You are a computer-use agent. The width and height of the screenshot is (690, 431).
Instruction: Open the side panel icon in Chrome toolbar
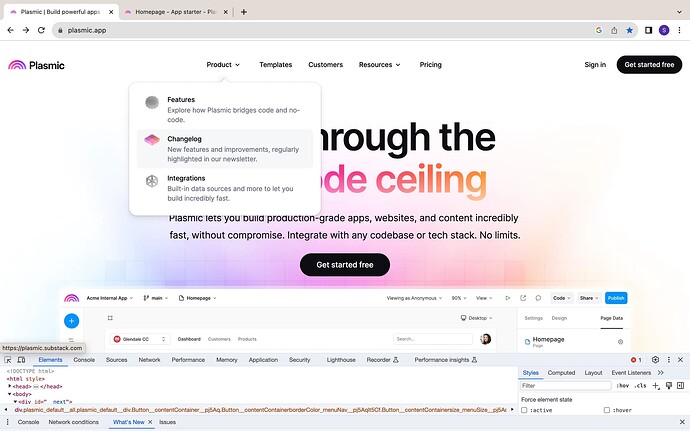[x=648, y=30]
